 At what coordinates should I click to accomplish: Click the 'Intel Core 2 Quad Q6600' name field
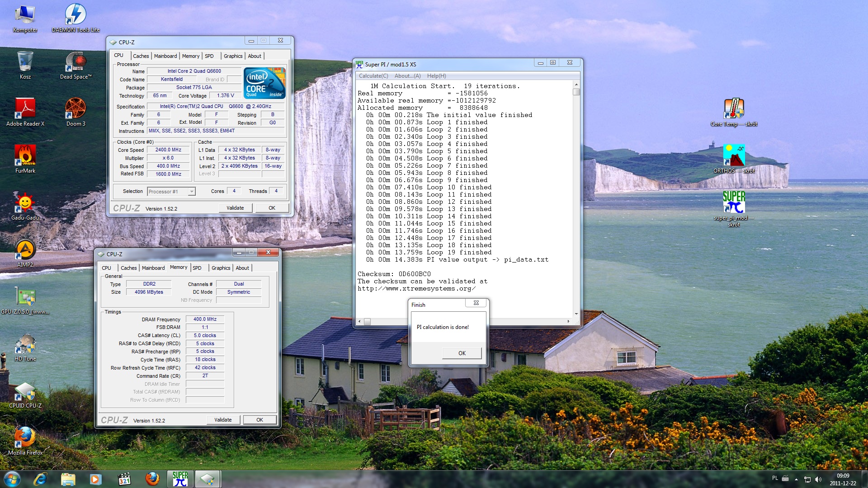click(194, 71)
